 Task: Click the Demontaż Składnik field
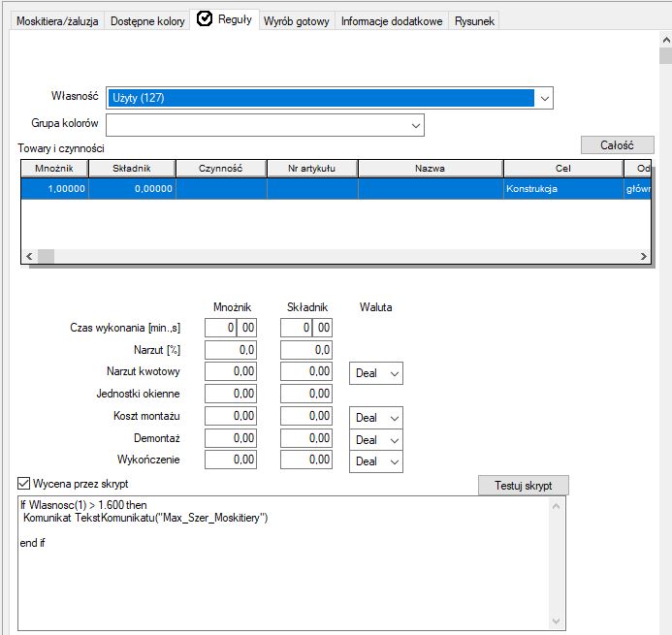306,438
